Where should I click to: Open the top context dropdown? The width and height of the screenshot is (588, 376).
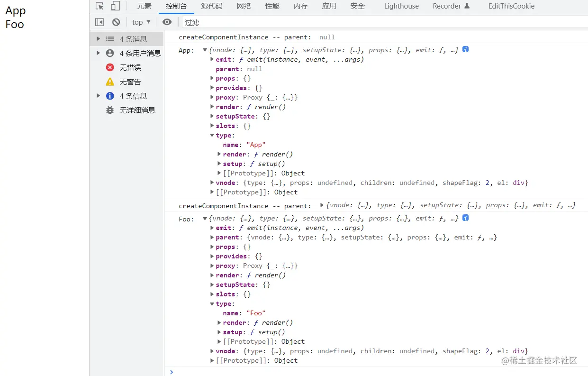[x=141, y=22]
